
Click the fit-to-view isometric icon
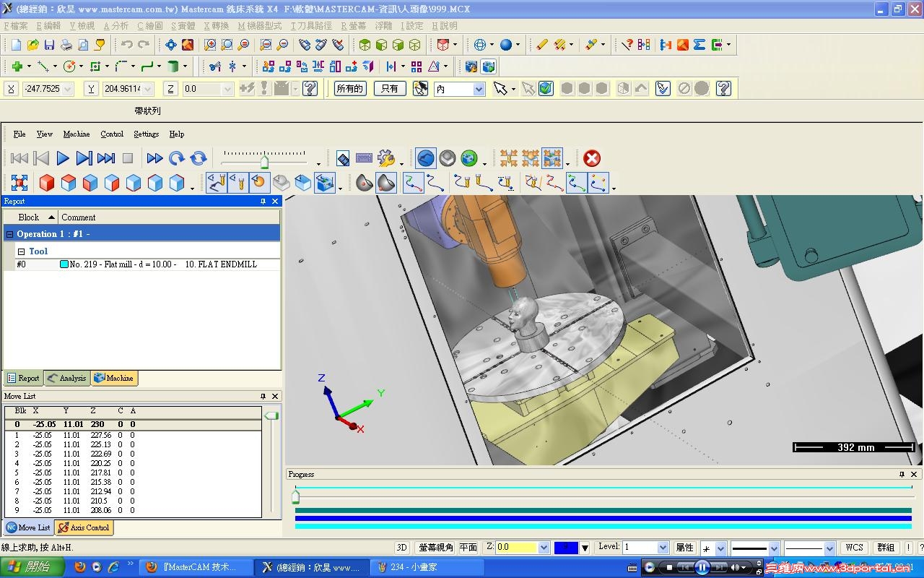coord(19,183)
